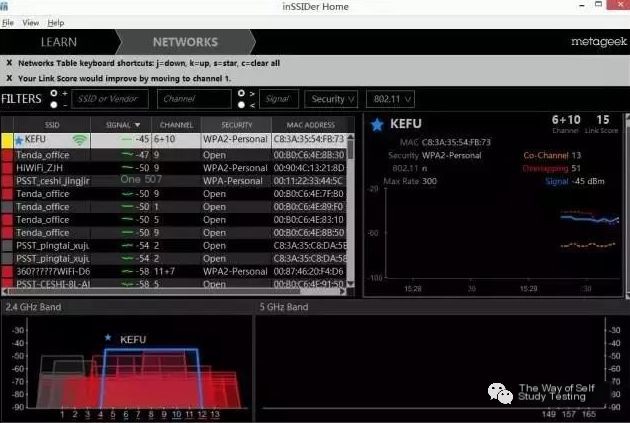Dismiss the keyboard shortcuts notice with X
Image resolution: width=630 pixels, height=423 pixels.
click(x=9, y=63)
